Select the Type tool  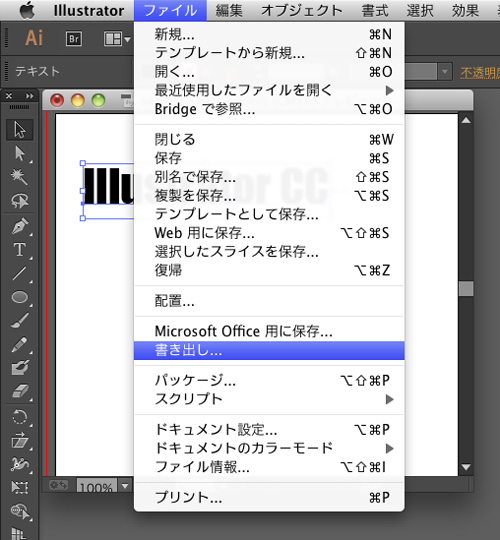(x=20, y=250)
